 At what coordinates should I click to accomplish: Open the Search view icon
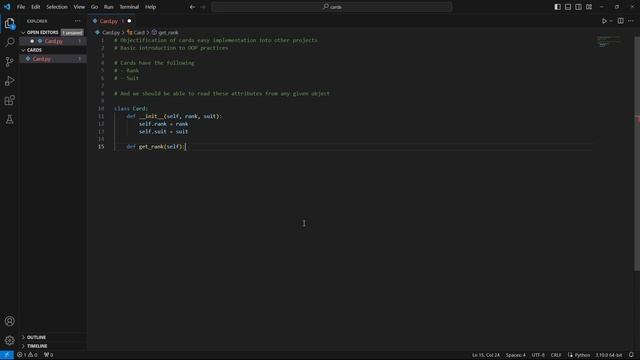click(x=9, y=42)
